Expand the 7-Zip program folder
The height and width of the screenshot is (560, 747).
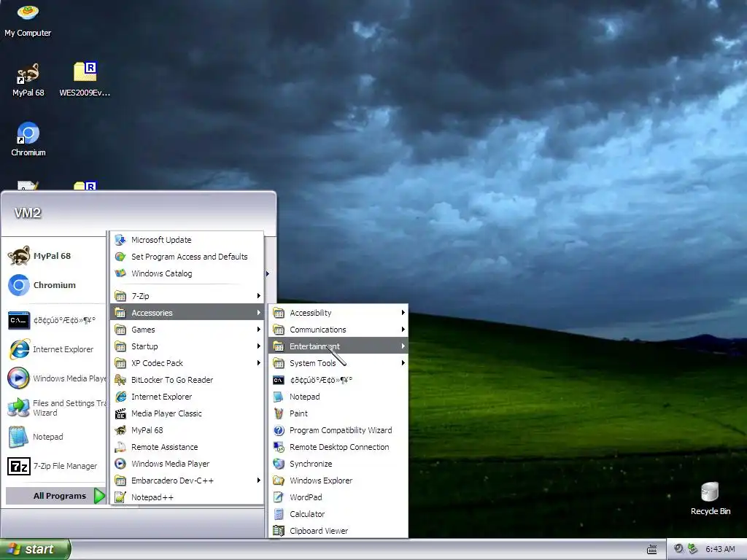[187, 296]
